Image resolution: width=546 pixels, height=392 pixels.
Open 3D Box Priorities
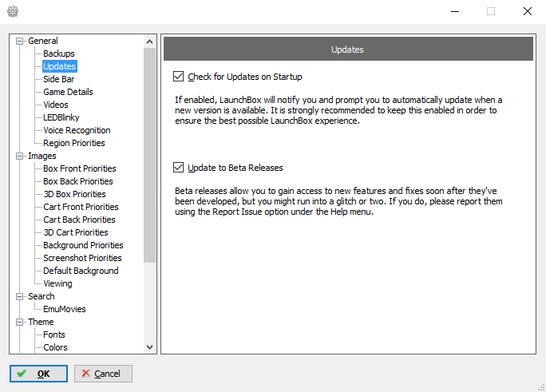(74, 194)
